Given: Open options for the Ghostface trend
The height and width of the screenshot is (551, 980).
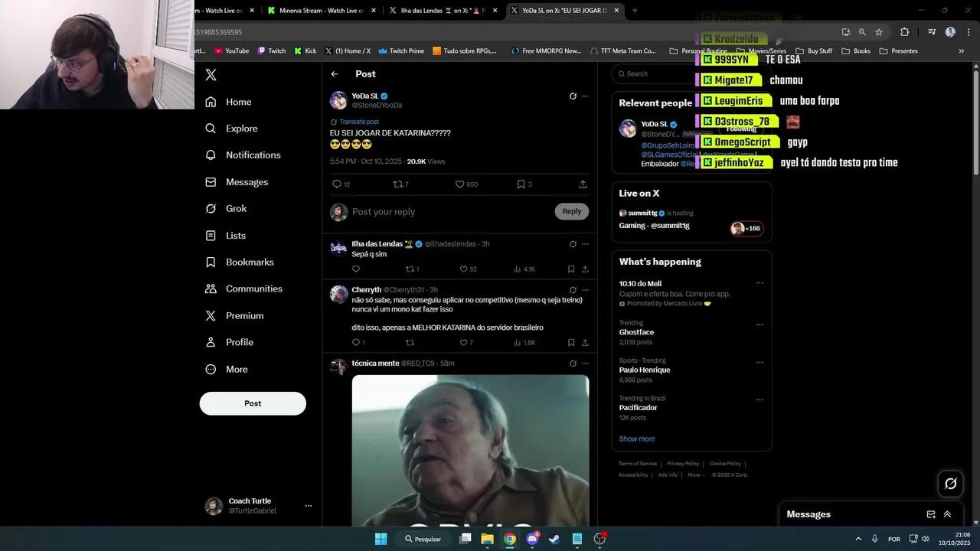Looking at the screenshot, I should tap(759, 324).
